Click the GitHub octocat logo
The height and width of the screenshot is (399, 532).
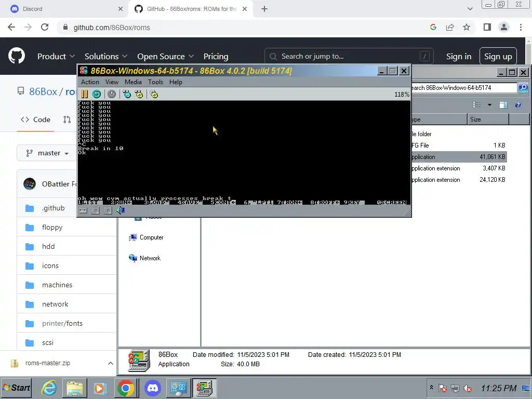pos(17,56)
